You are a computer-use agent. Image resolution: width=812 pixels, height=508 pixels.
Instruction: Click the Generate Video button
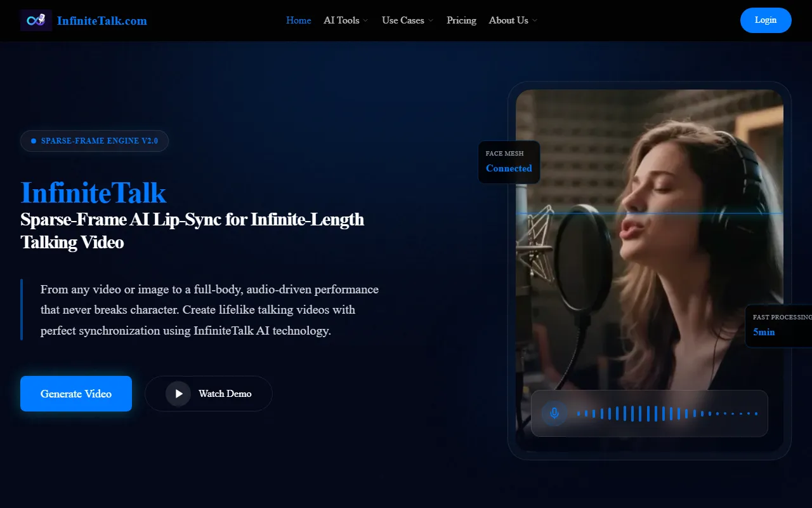(x=76, y=394)
